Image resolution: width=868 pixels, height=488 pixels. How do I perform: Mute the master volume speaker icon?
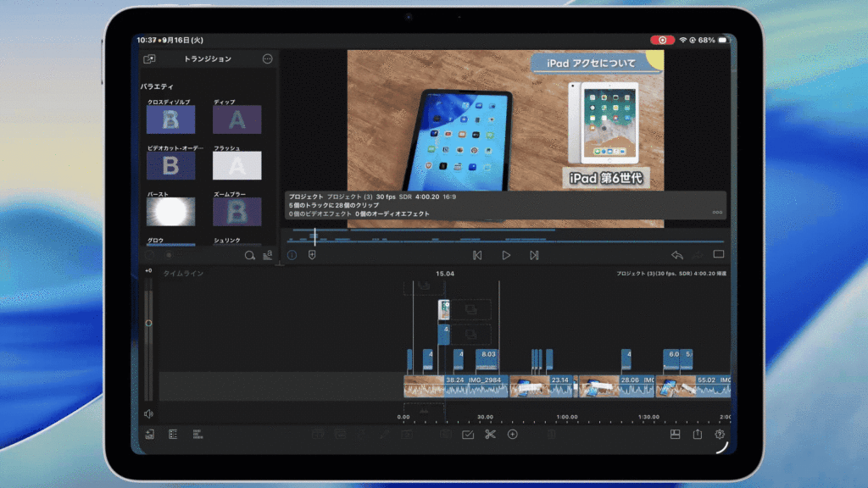[148, 413]
